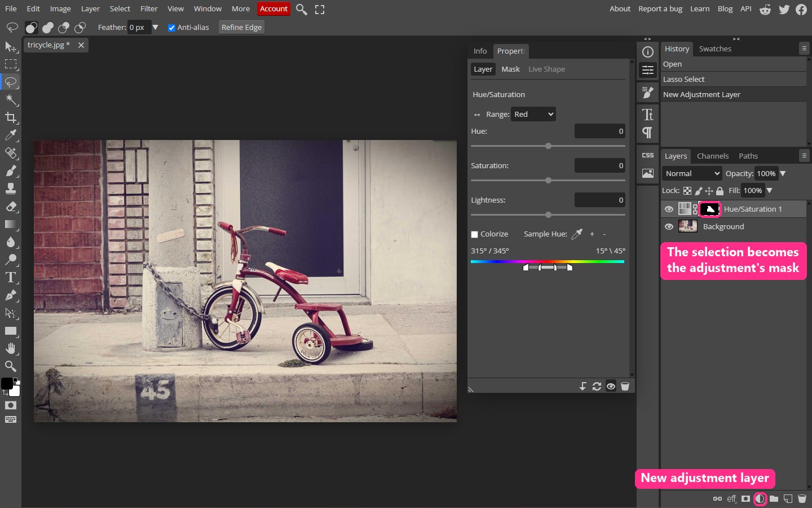This screenshot has height=508, width=812.
Task: Select the Pen tool
Action: click(x=11, y=295)
